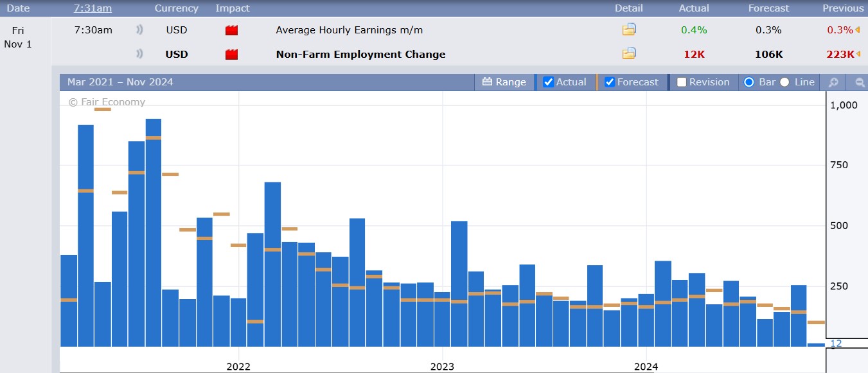The height and width of the screenshot is (373, 868).
Task: Select the Bar chart radio button
Action: coord(748,82)
